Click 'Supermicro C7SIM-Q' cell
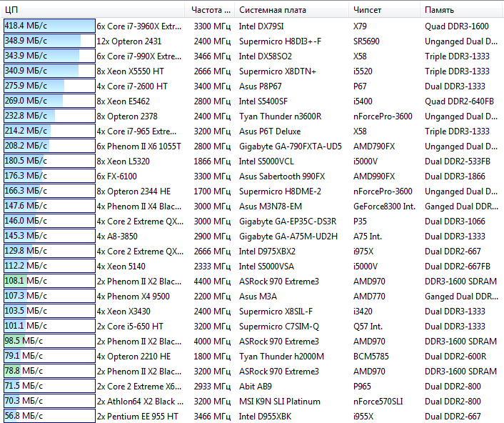 pyautogui.click(x=278, y=327)
